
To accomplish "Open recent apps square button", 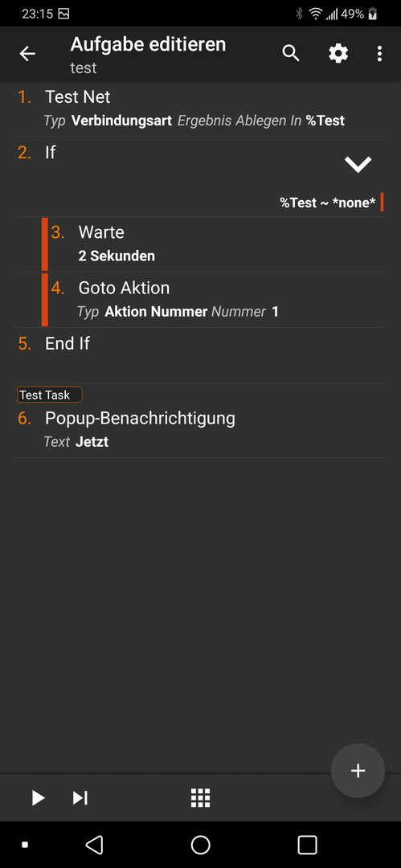I will (307, 845).
